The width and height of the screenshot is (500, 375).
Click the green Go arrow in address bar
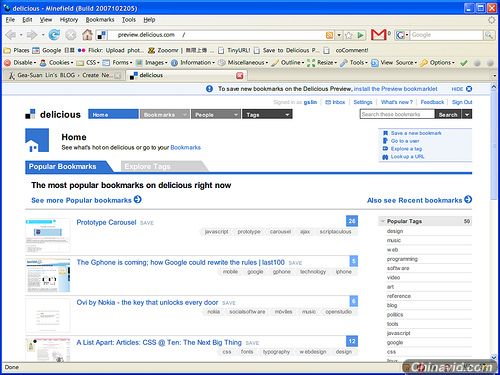pos(360,35)
